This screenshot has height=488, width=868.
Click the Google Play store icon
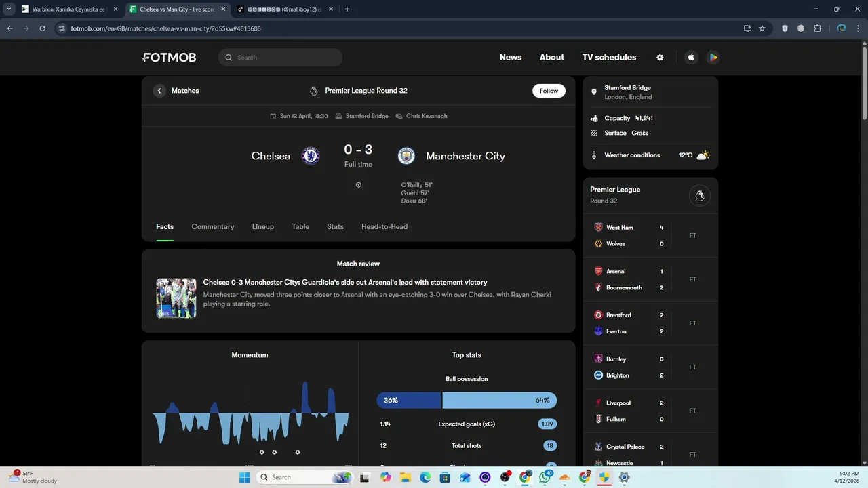tap(713, 58)
